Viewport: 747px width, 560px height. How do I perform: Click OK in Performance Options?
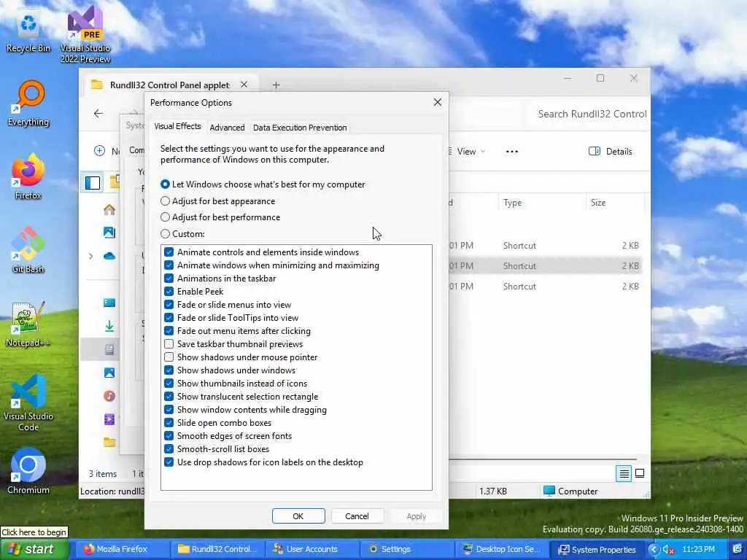pyautogui.click(x=298, y=516)
